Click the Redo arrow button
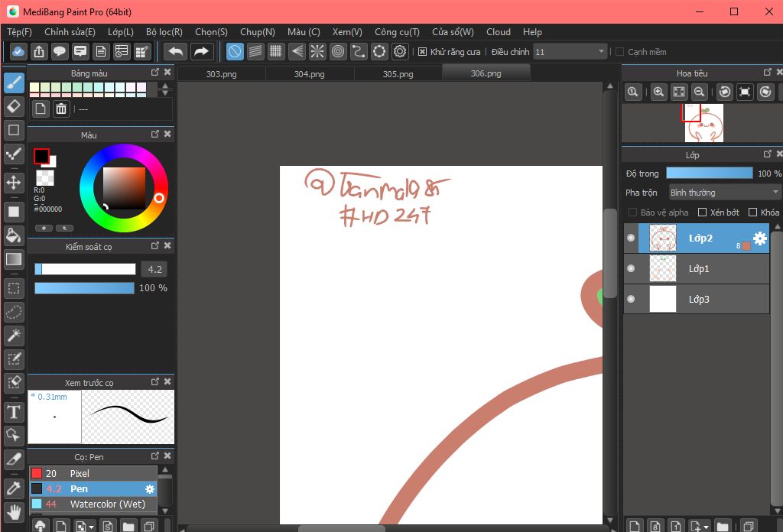The height and width of the screenshot is (532, 783). tap(201, 51)
